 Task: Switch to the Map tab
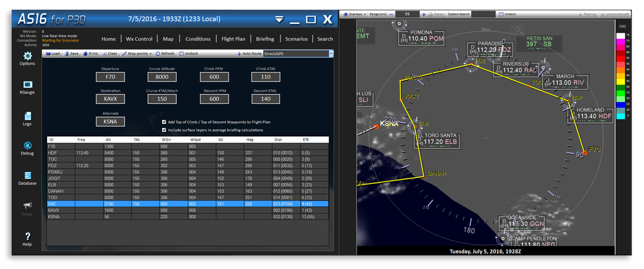point(168,39)
